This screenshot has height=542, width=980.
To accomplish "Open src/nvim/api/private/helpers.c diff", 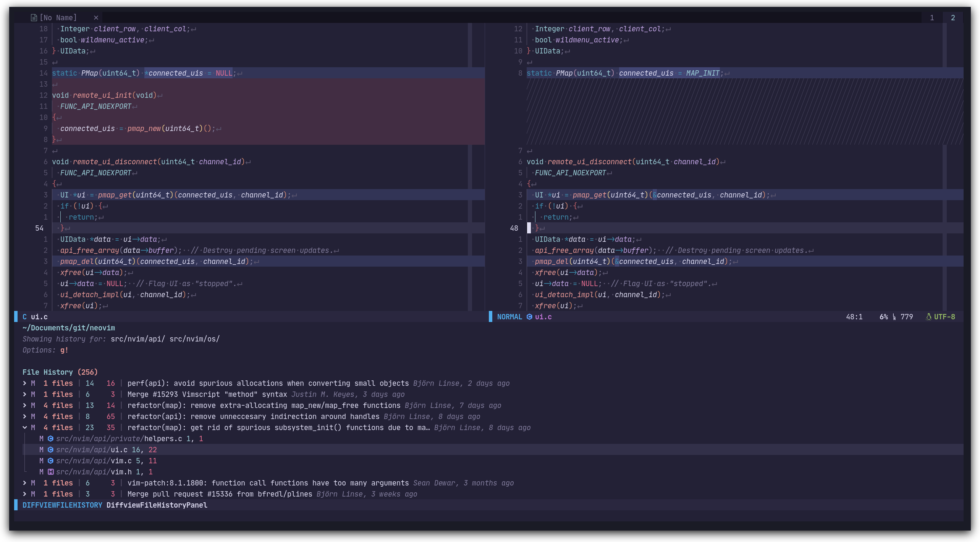I will (x=119, y=438).
